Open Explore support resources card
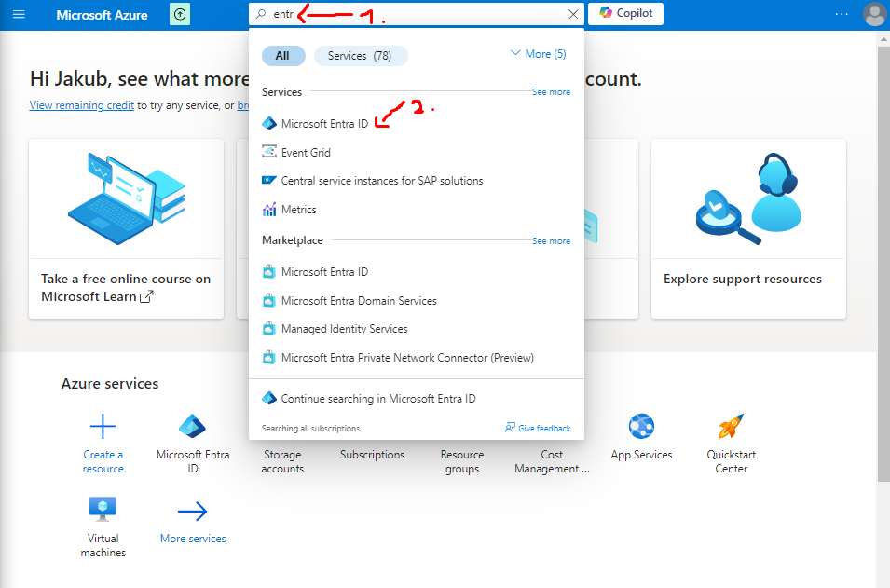 pyautogui.click(x=748, y=228)
